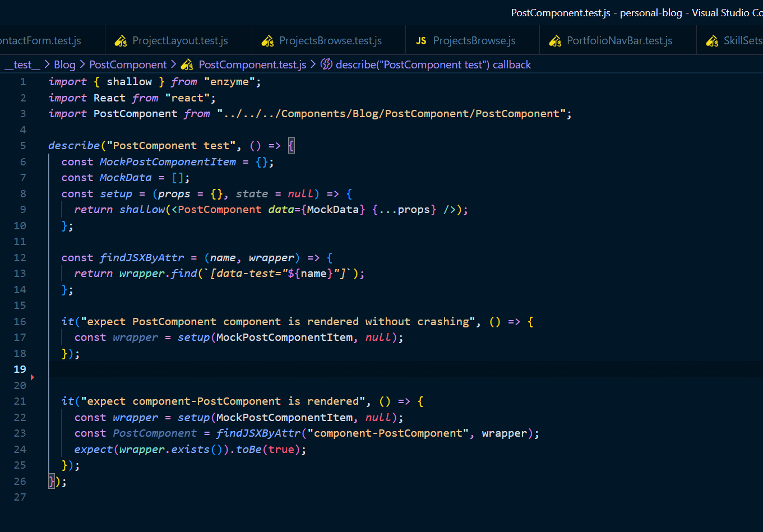Viewport: 763px width, 532px height.
Task: Open the PostComponent folder breadcrumb
Action: [128, 65]
